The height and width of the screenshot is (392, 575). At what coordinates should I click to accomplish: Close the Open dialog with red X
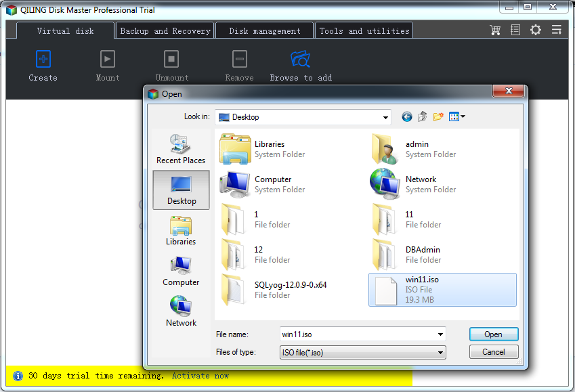pyautogui.click(x=508, y=91)
